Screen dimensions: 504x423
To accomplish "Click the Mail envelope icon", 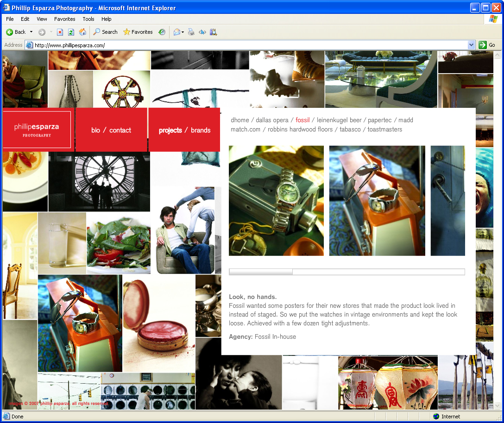I will [x=176, y=32].
